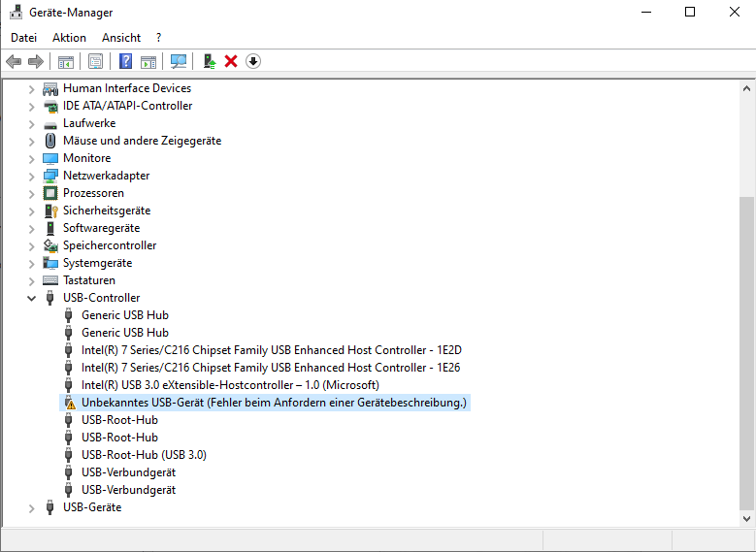Click the Systemgeräte folder icon

tap(50, 263)
